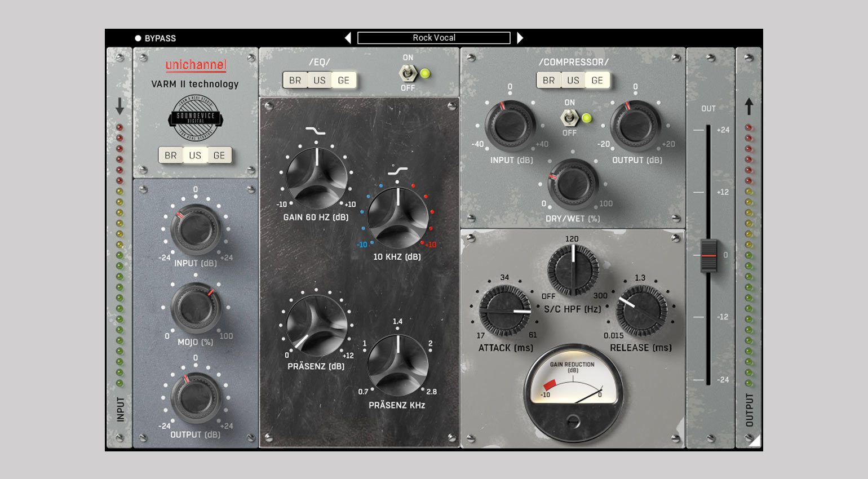The height and width of the screenshot is (479, 868).
Task: Click the MOJO (%) knob
Action: [x=196, y=308]
